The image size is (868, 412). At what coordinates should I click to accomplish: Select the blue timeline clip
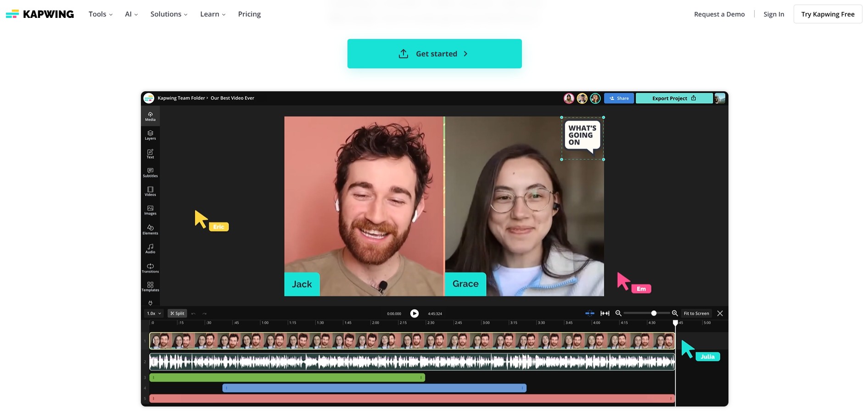(375, 388)
